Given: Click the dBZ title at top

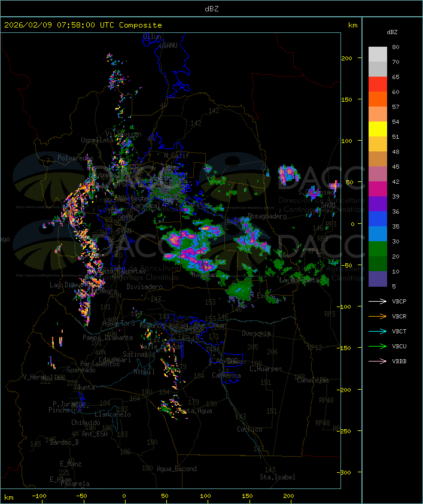Looking at the screenshot, I should pos(212,9).
